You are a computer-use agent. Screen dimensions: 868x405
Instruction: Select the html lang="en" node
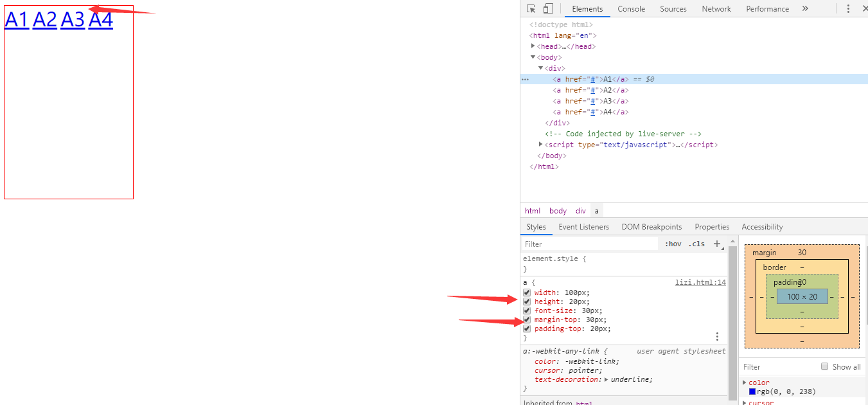pyautogui.click(x=563, y=35)
